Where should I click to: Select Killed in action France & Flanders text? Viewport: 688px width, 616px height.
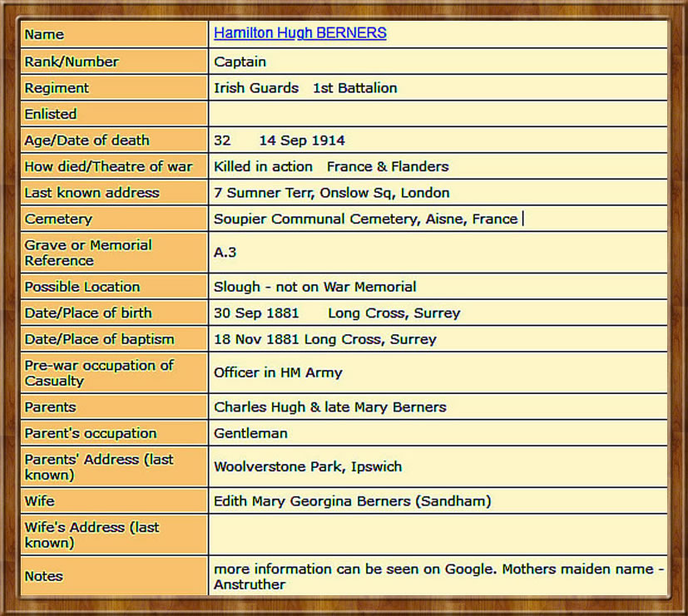(x=330, y=166)
